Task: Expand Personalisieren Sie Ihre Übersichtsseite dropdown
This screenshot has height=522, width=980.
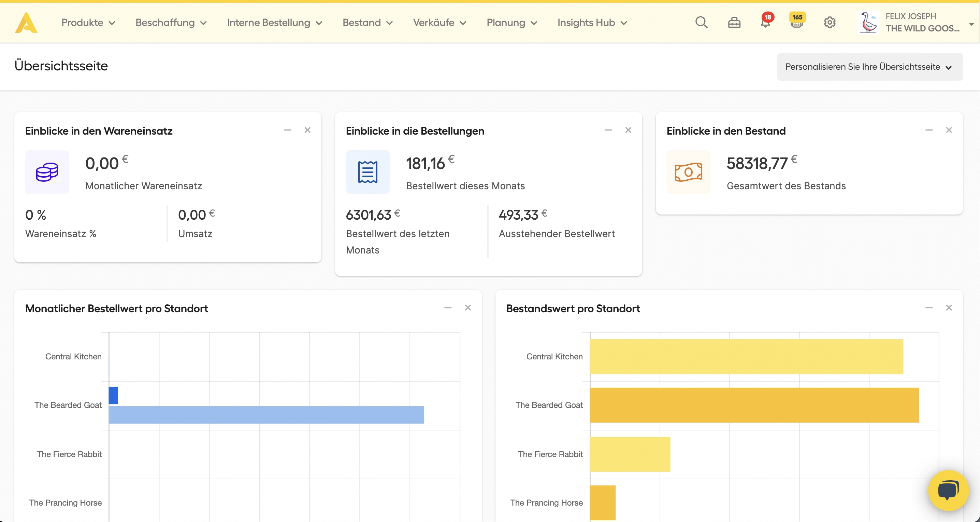Action: point(870,67)
